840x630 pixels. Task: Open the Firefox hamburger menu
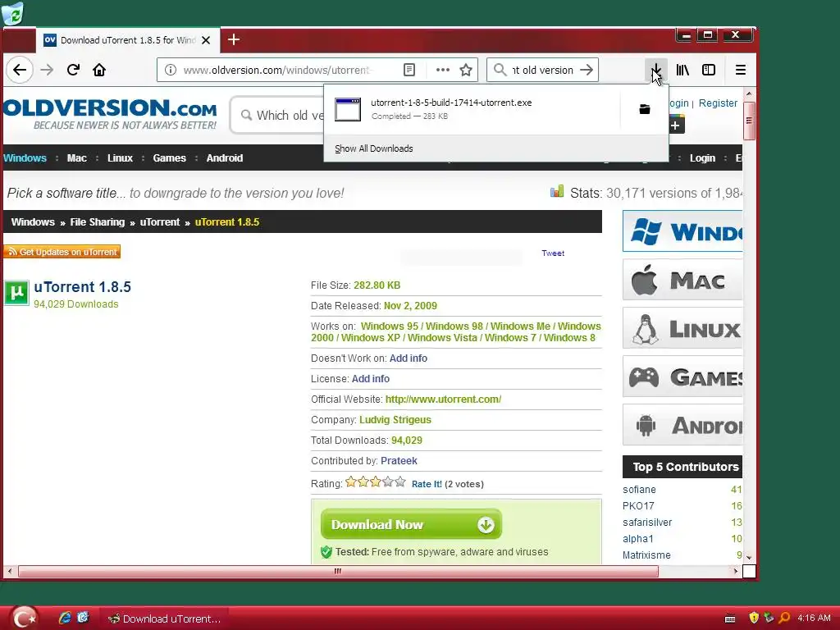tap(741, 70)
